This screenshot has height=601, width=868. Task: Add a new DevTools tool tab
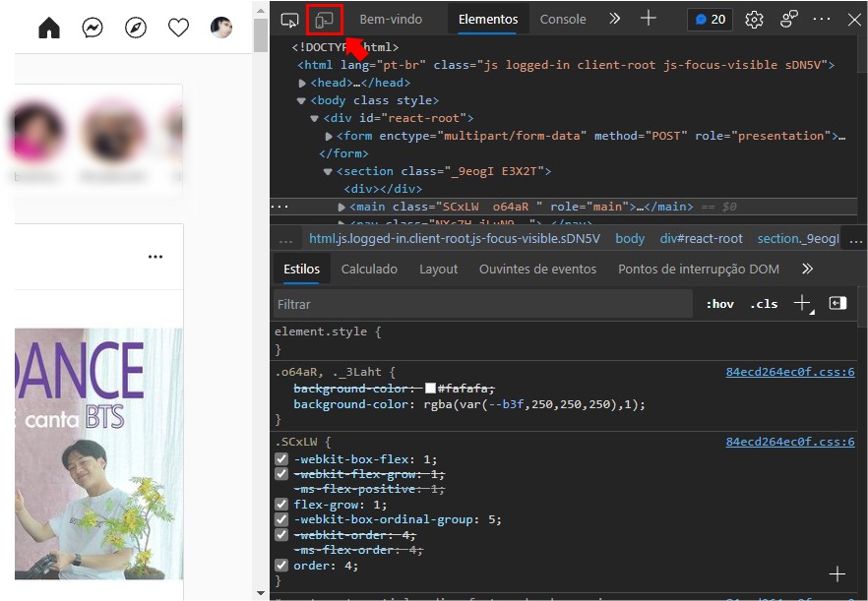[x=649, y=19]
